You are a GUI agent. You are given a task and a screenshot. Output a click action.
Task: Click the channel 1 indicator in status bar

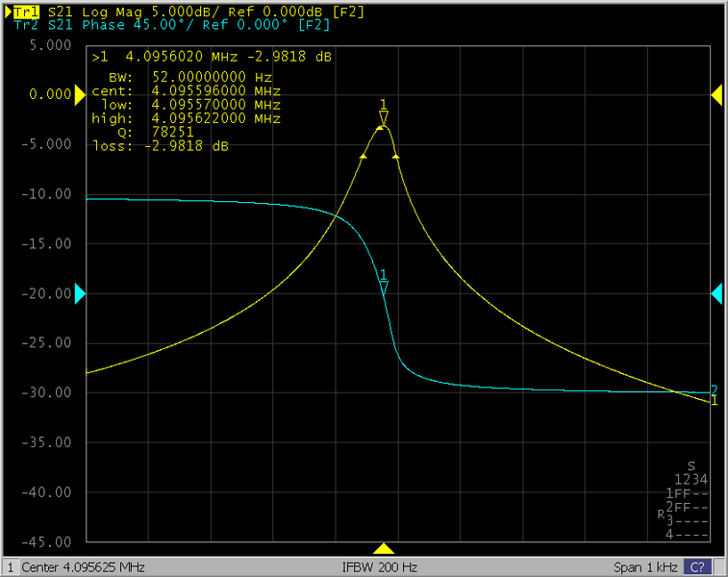tap(11, 567)
